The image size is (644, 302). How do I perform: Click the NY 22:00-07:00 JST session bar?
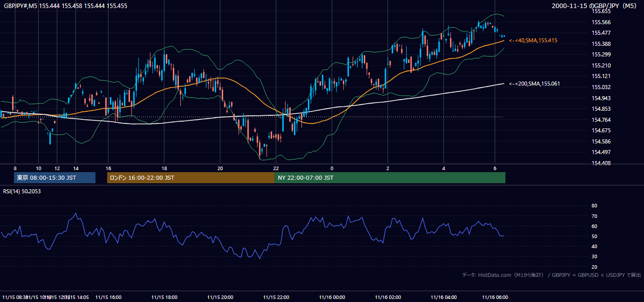tap(390, 178)
